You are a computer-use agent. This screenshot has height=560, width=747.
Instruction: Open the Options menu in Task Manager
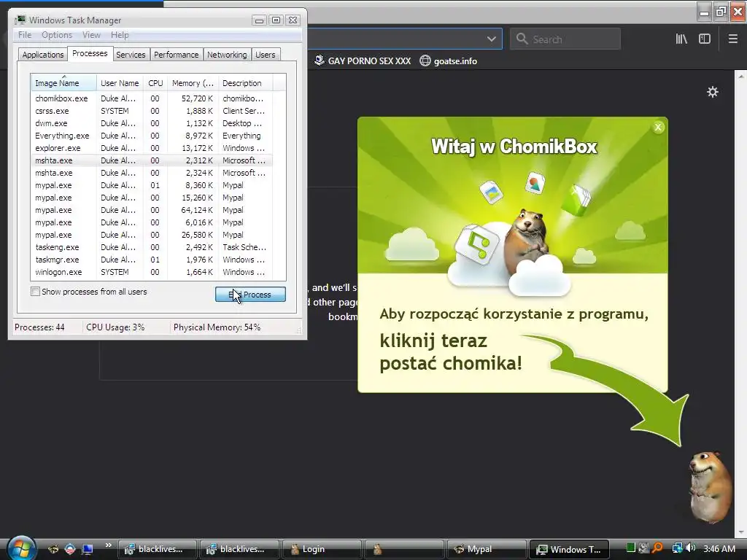point(57,35)
